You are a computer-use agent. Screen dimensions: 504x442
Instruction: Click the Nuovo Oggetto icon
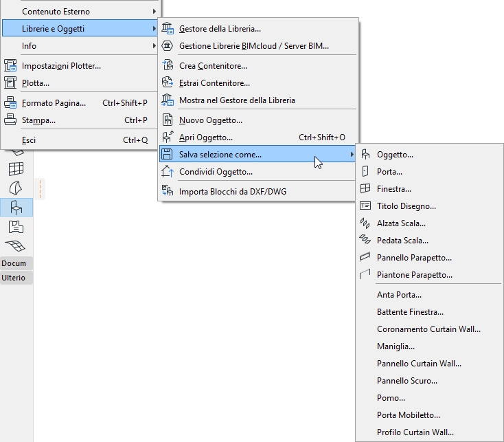point(167,120)
